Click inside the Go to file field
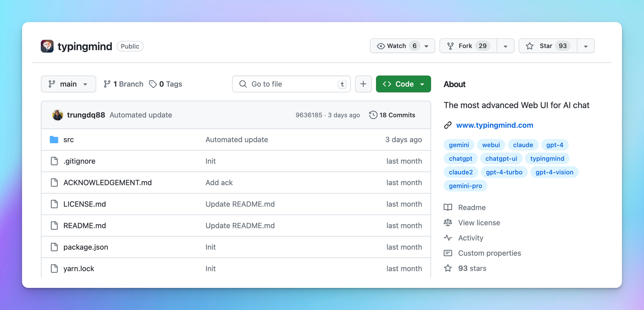 coord(291,84)
